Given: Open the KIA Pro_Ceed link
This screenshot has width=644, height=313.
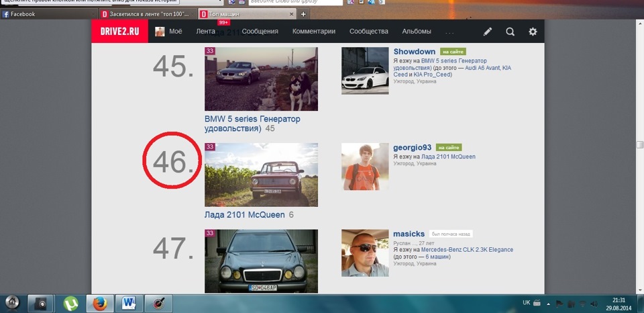Looking at the screenshot, I should (x=431, y=75).
